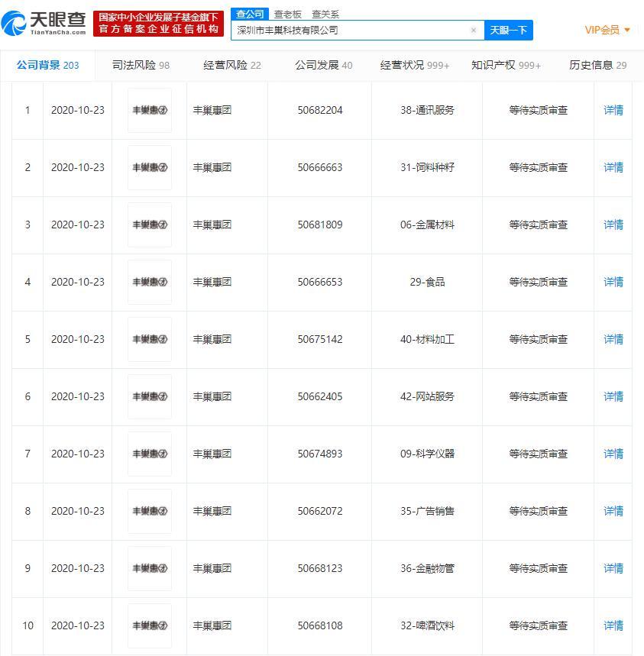
Task: Select registration number 50666663
Action: [x=320, y=167]
